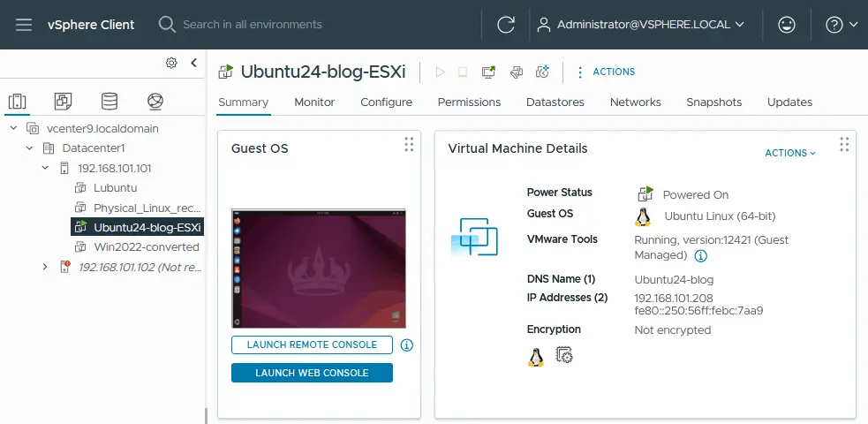This screenshot has height=424, width=868.
Task: Click the sidebar vertical scrollbar
Action: click(x=206, y=415)
